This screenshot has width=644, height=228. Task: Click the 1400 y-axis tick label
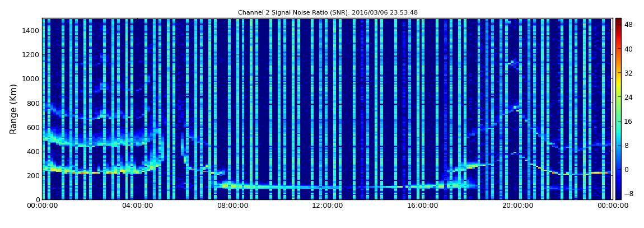pyautogui.click(x=31, y=30)
